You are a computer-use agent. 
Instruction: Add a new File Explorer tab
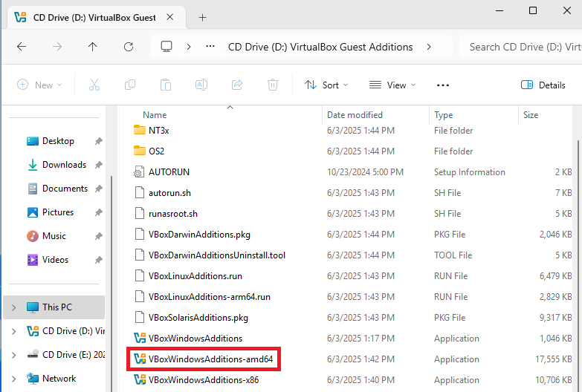coord(202,17)
